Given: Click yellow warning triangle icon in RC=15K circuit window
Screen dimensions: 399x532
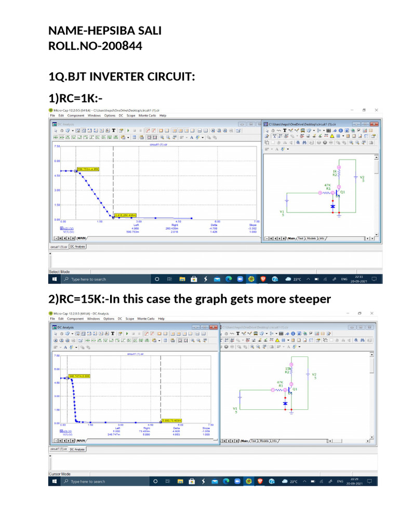Looking at the screenshot, I should [277, 340].
